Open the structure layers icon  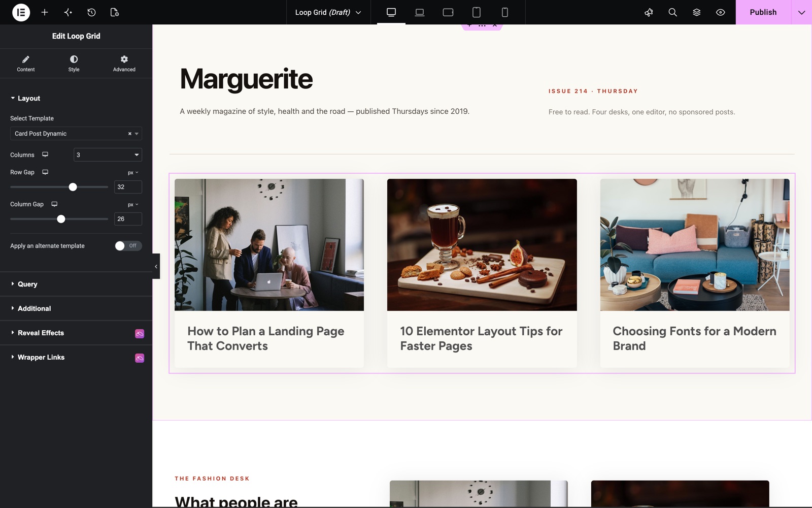pyautogui.click(x=696, y=12)
